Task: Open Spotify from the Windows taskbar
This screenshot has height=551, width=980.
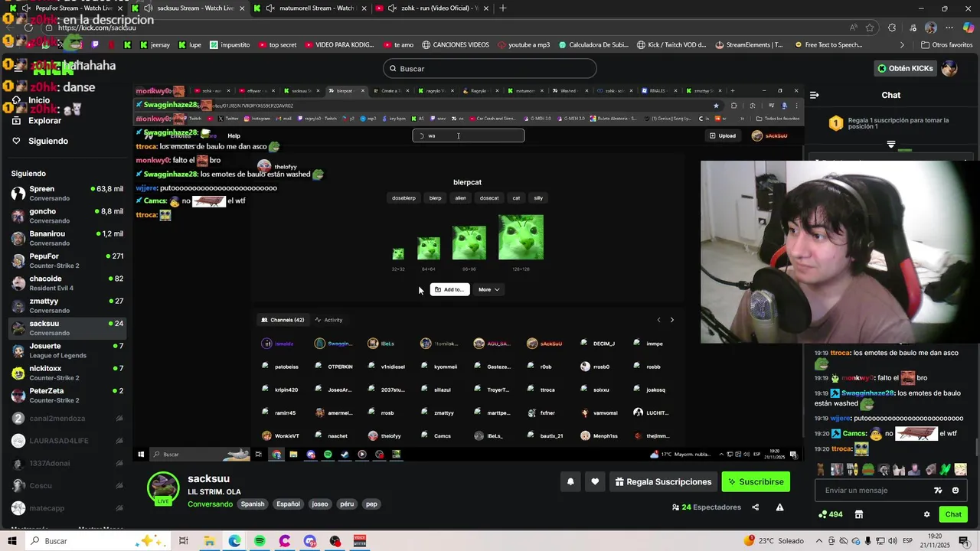Action: pos(260,541)
